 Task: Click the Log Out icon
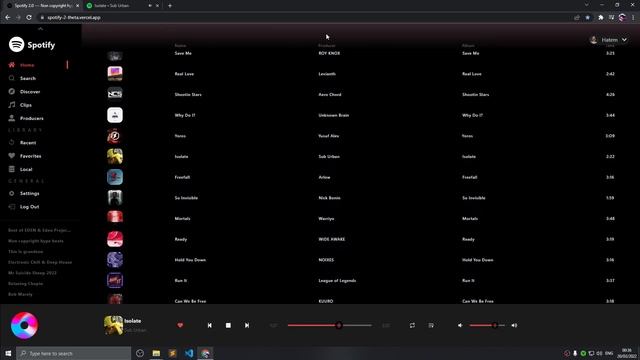pos(11,207)
